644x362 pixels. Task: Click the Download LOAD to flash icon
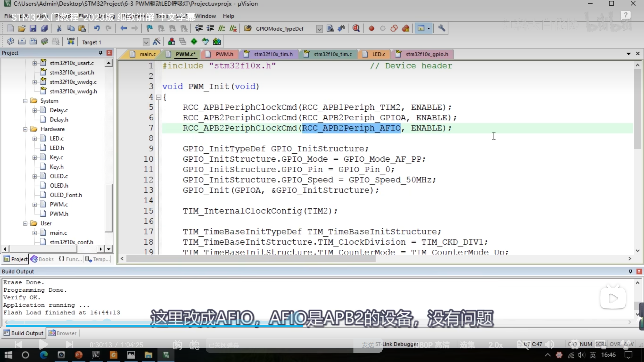click(x=71, y=41)
